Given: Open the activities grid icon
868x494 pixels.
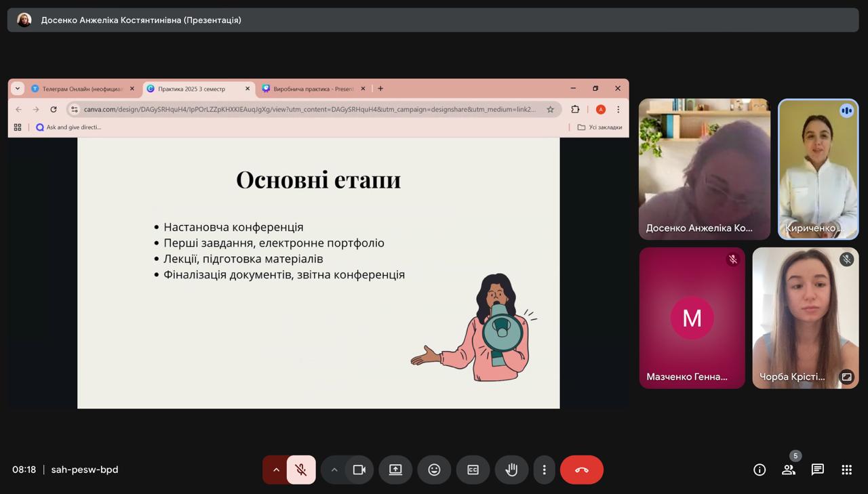Looking at the screenshot, I should tap(846, 470).
